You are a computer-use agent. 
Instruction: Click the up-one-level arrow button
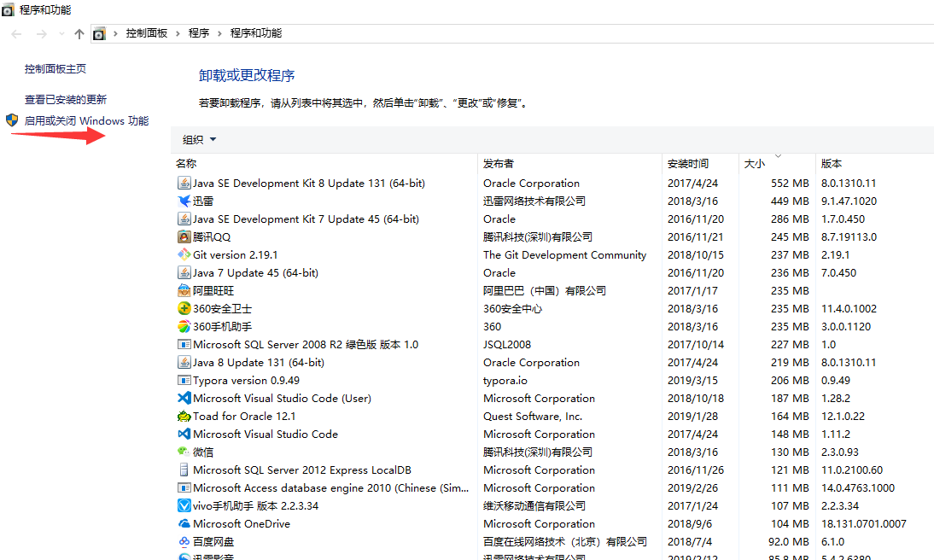tap(79, 34)
